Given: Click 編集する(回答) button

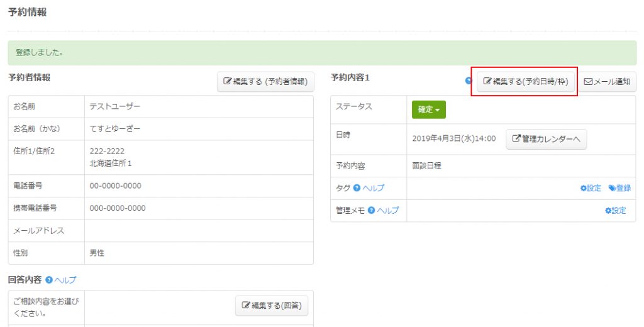Looking at the screenshot, I should coord(271,306).
